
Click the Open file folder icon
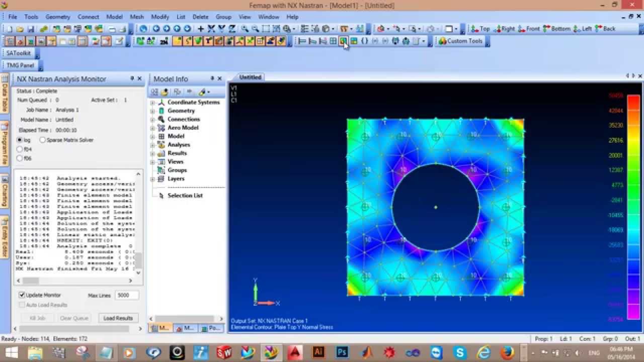(20, 29)
